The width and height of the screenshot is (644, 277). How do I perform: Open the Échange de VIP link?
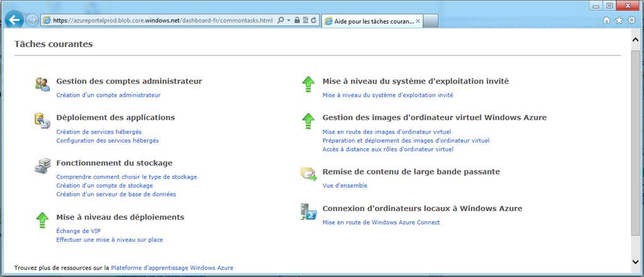79,231
